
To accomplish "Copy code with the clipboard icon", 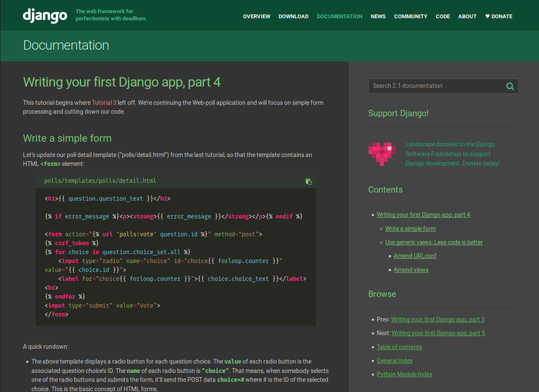I will pos(309,181).
